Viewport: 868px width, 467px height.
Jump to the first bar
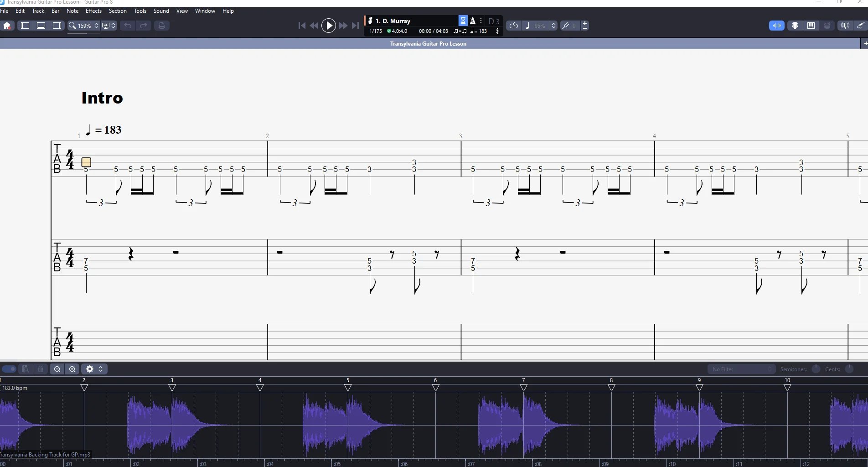[x=302, y=26]
